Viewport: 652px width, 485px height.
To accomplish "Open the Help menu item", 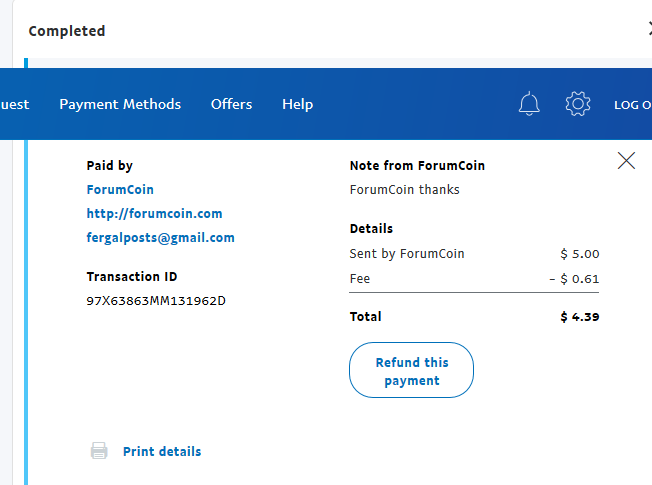I will [298, 104].
